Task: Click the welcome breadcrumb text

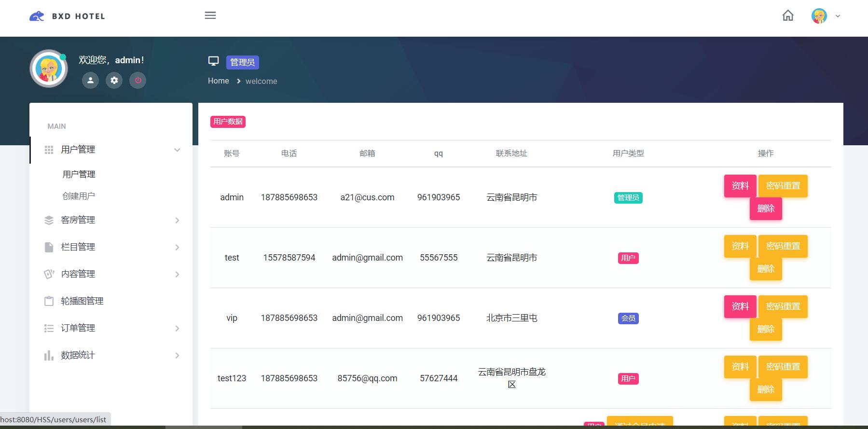Action: pyautogui.click(x=262, y=81)
